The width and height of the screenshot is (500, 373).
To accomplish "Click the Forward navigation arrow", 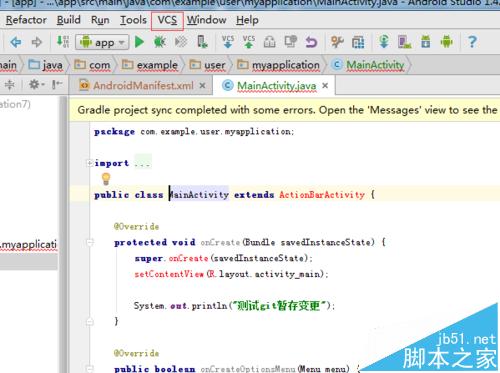I will click(37, 42).
